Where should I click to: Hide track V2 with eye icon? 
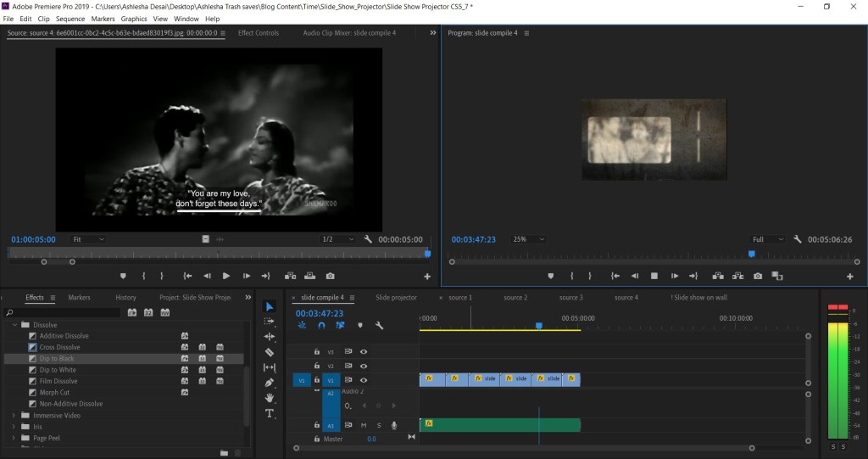(x=364, y=366)
